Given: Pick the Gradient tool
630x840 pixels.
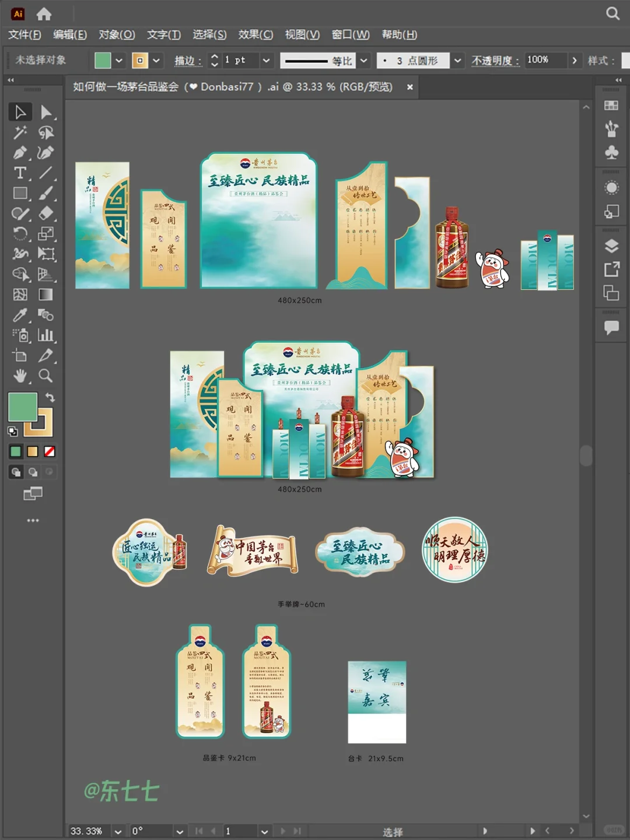Looking at the screenshot, I should (x=45, y=295).
